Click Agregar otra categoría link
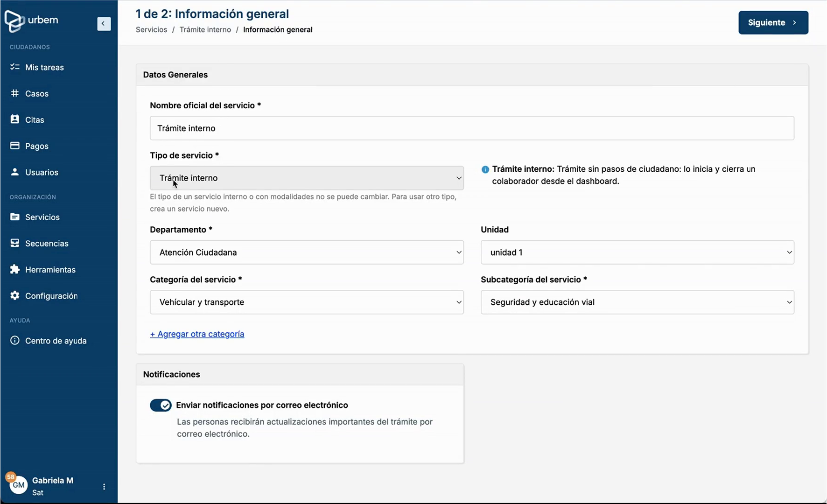 click(x=197, y=334)
